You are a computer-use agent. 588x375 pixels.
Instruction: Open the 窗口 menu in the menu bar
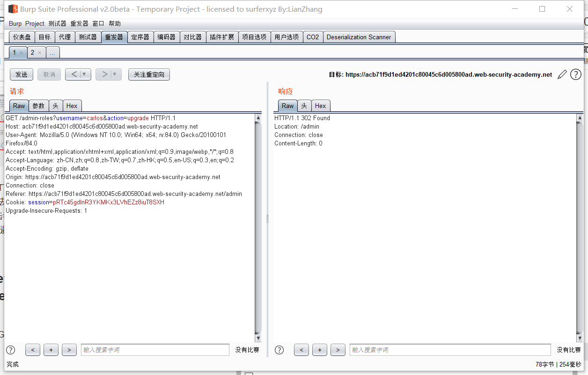point(98,23)
